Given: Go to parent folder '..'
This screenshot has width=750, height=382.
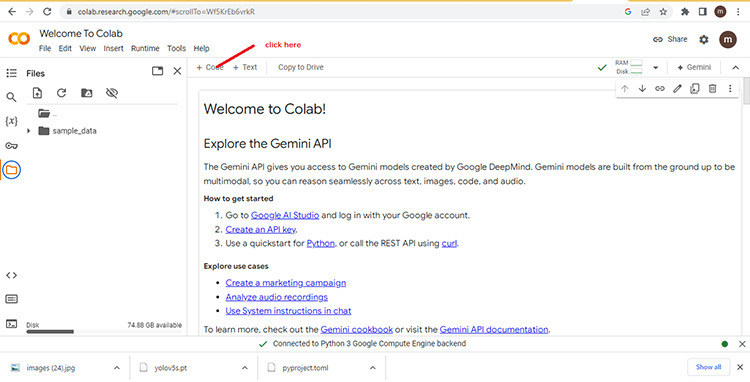Looking at the screenshot, I should 47,114.
